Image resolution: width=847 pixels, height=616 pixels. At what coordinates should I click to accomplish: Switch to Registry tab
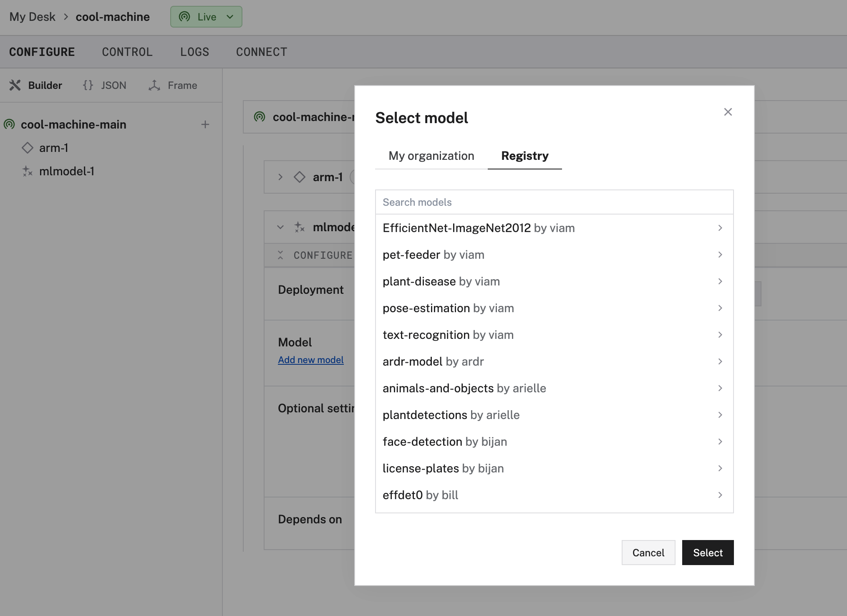pyautogui.click(x=524, y=155)
